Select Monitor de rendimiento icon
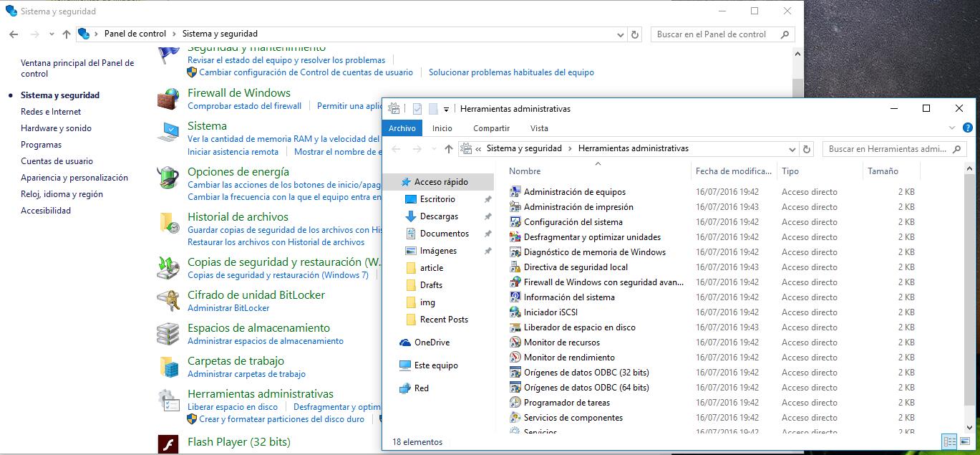The height and width of the screenshot is (455, 980). [x=515, y=357]
